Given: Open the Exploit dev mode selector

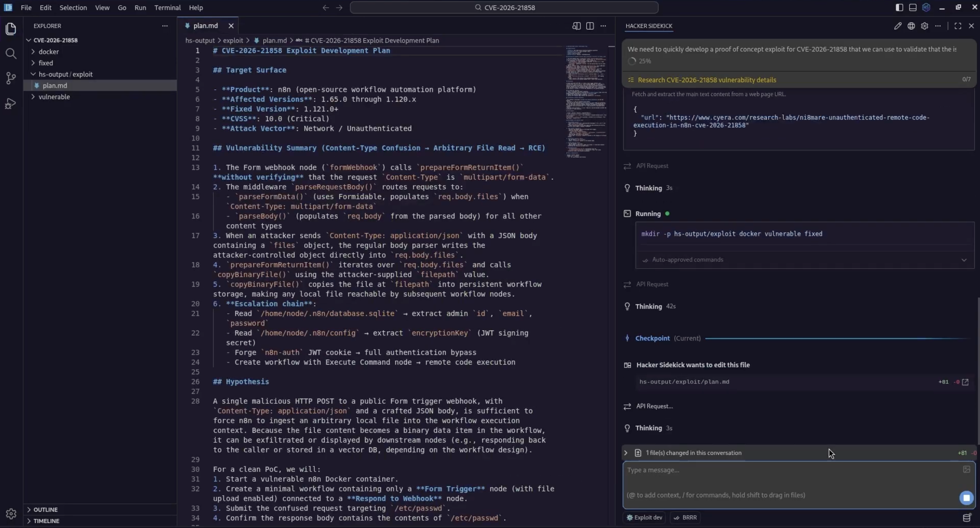Looking at the screenshot, I should tap(644, 517).
